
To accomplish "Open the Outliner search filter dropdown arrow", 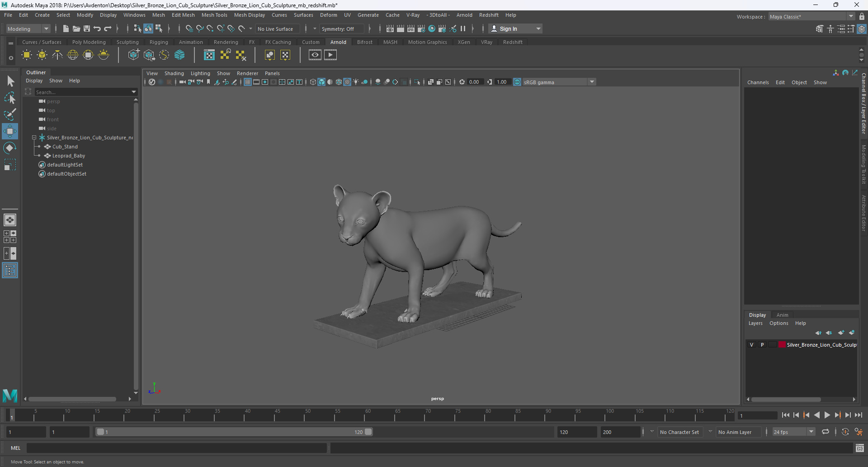I will coord(134,92).
